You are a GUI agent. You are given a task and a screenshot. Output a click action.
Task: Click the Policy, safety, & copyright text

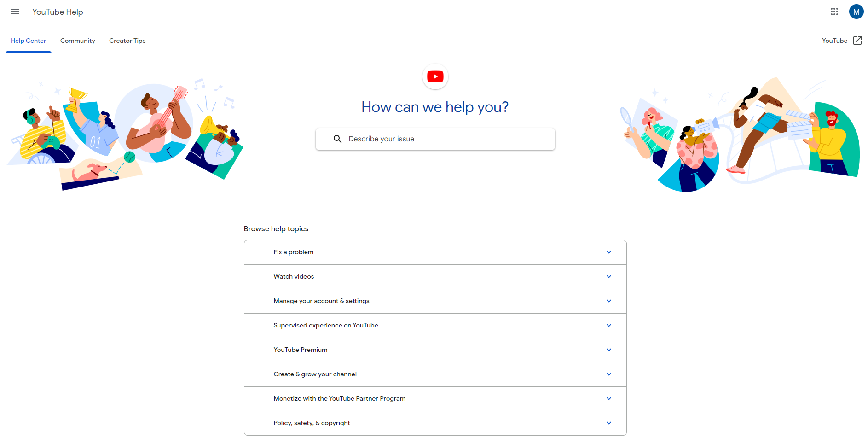(x=312, y=423)
